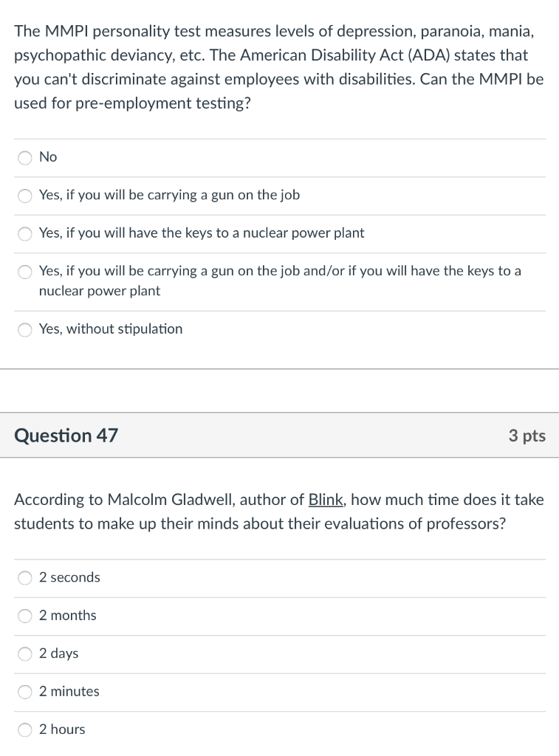
Task: Click the empty radio circle beside "No"
Action: pyautogui.click(x=25, y=158)
